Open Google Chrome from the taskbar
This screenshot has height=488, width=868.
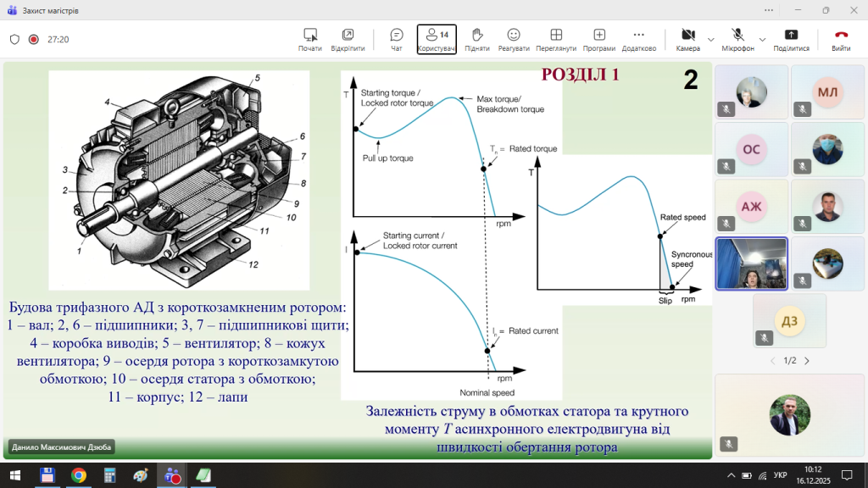[78, 475]
